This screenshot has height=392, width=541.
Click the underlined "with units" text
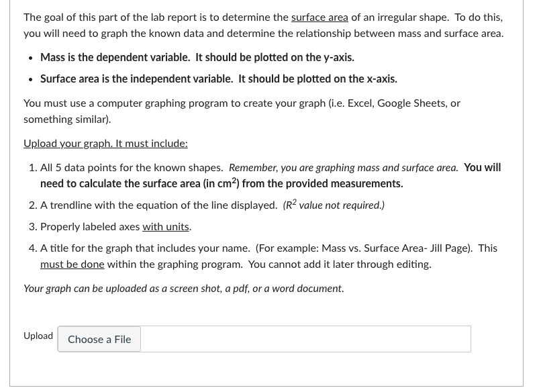tap(165, 226)
